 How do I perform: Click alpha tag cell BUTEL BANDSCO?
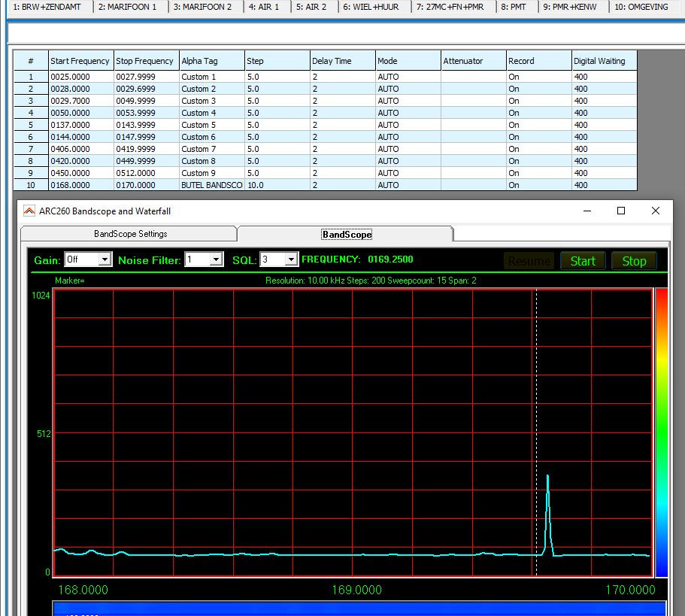pos(212,185)
